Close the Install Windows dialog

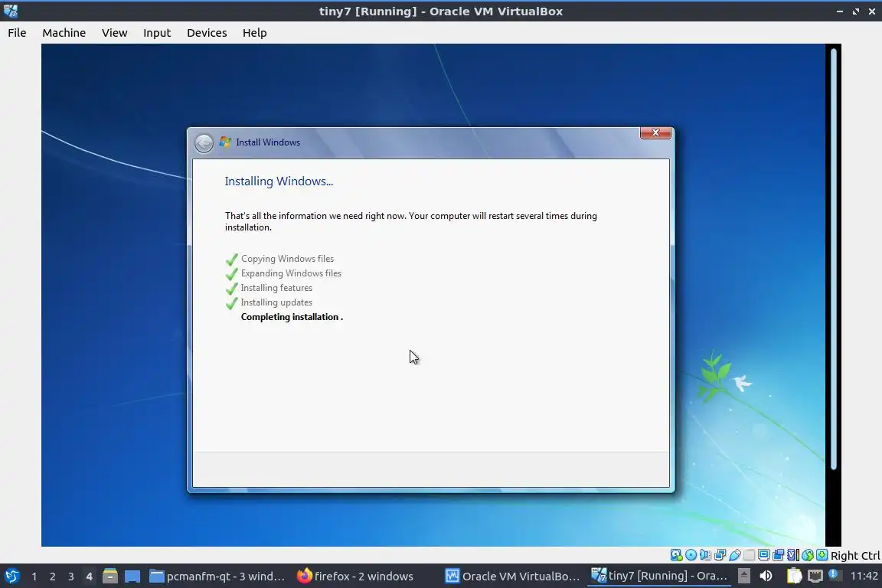[x=655, y=132]
